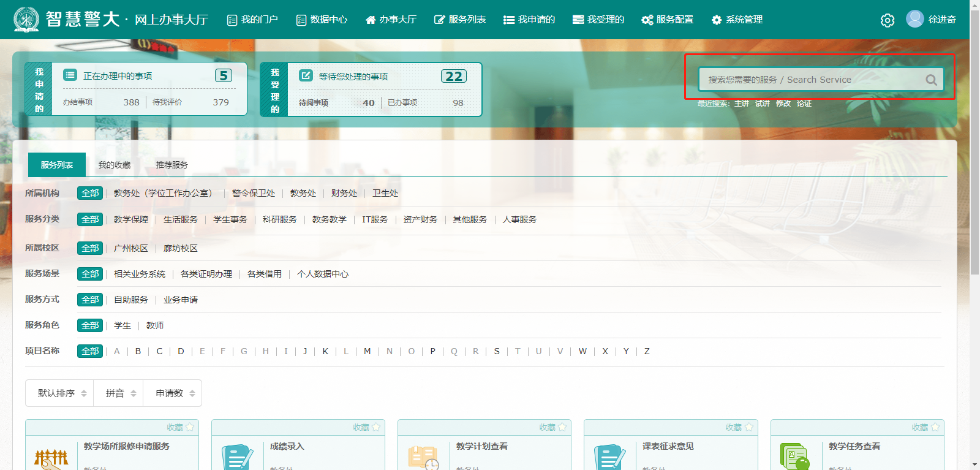Open 待我评价 count 379
Screen dimensions: 980x470
221,102
